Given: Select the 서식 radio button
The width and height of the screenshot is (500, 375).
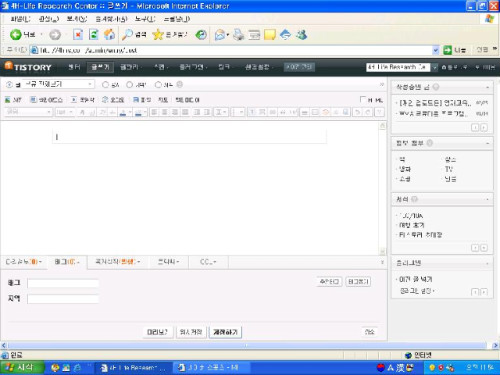Looking at the screenshot, I should [158, 85].
